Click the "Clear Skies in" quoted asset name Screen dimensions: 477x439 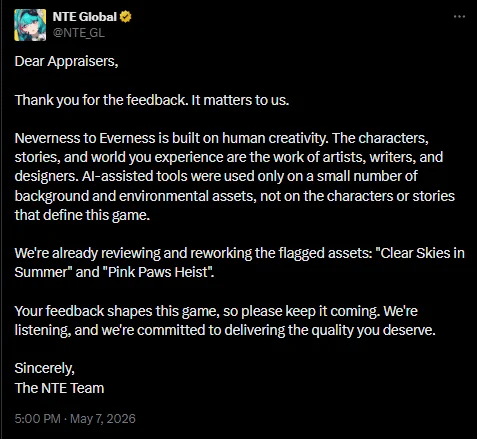pyautogui.click(x=420, y=253)
